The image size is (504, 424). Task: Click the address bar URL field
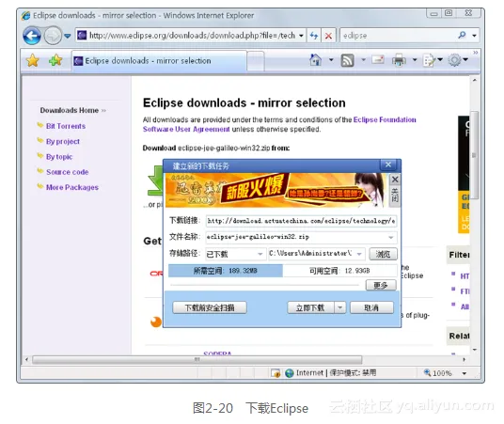tap(192, 36)
